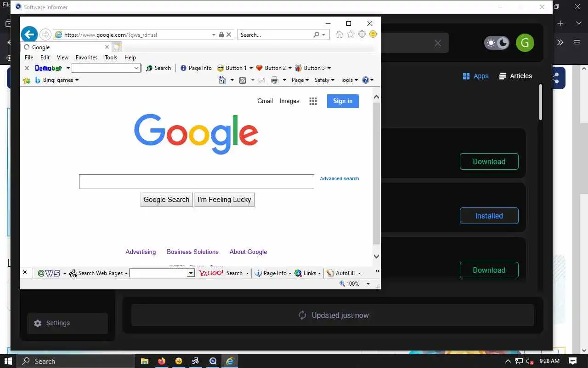588x368 pixels.
Task: Open the Edit menu
Action: [x=45, y=57]
